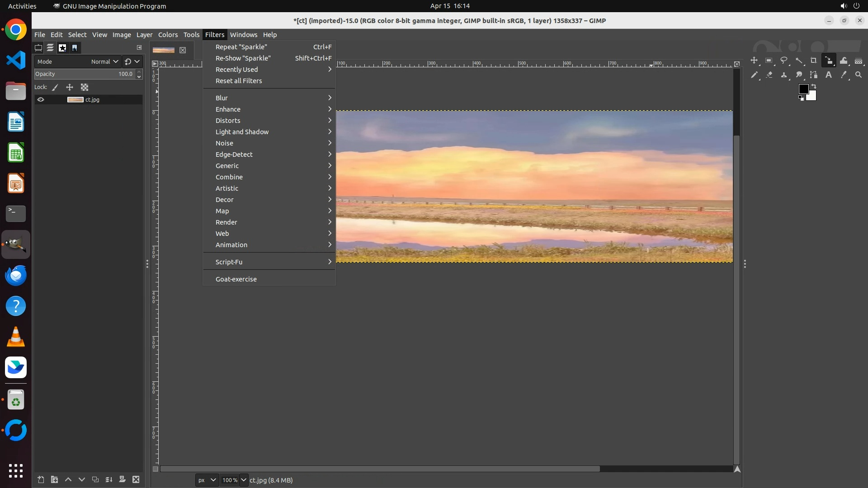Screen dimensions: 868x488
Task: Select the Clone stamp tool
Action: (784, 75)
